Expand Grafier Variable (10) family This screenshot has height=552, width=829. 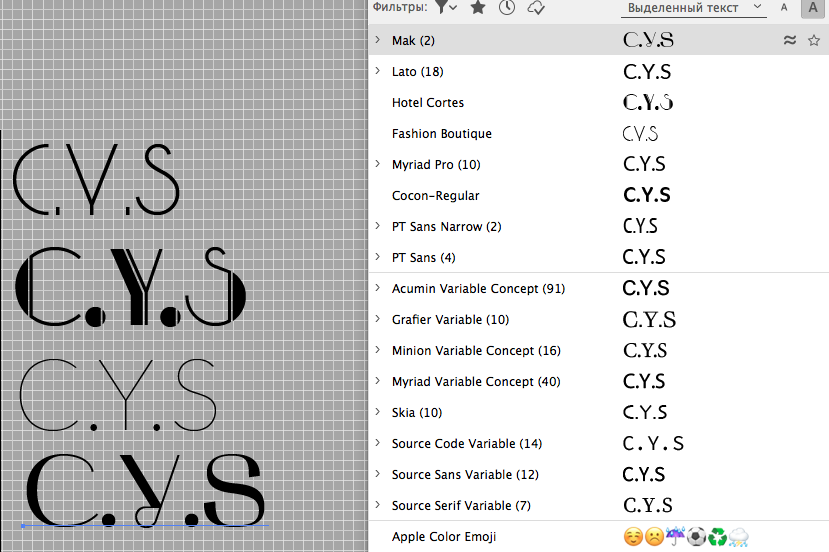click(x=377, y=319)
